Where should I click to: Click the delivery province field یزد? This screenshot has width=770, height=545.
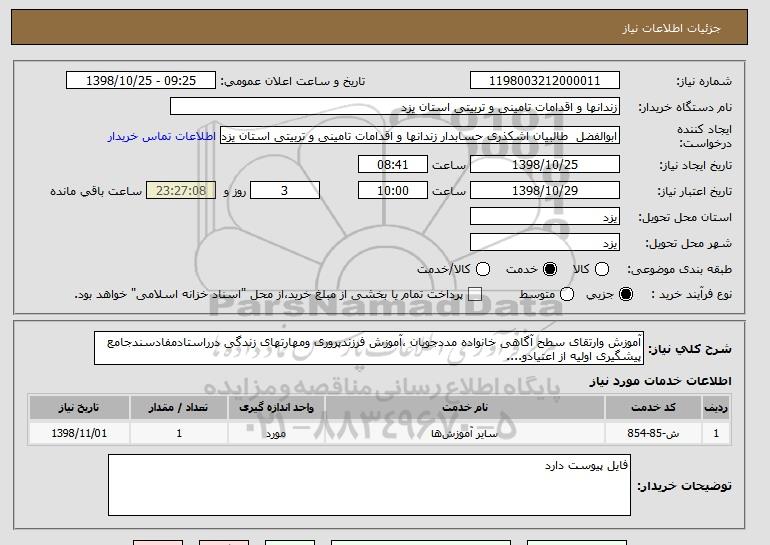point(545,217)
